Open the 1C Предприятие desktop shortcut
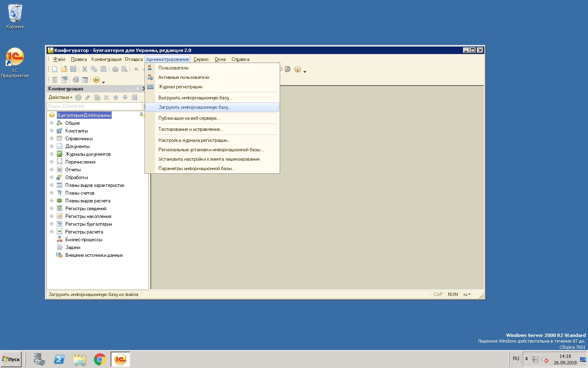Screen dimensions: 588x368 click(x=15, y=63)
